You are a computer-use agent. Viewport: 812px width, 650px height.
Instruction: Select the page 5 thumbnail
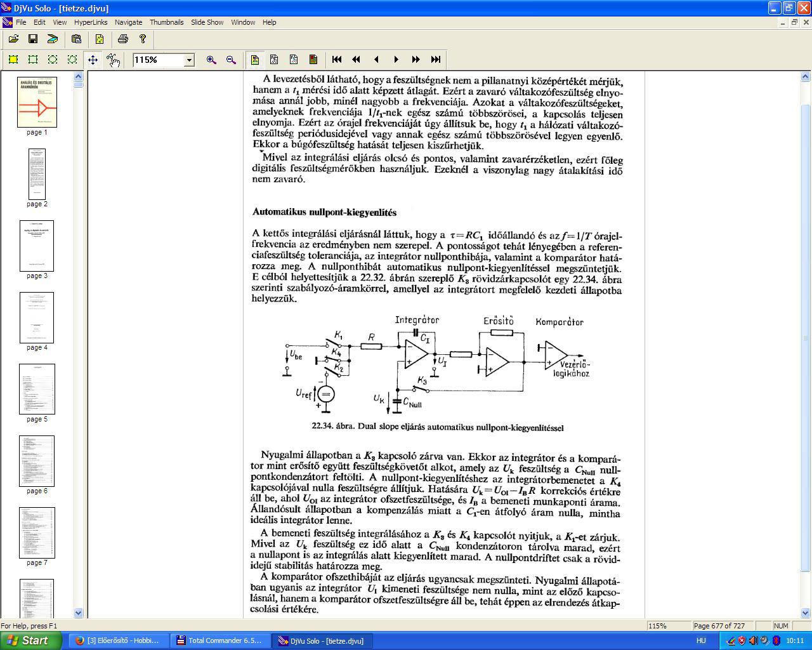[37, 389]
